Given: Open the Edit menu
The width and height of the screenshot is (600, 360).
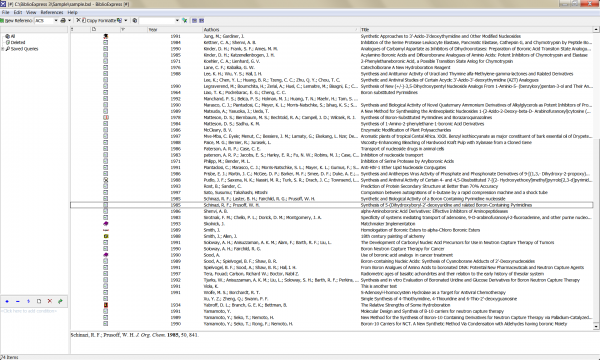Looking at the screenshot, I should (x=18, y=12).
